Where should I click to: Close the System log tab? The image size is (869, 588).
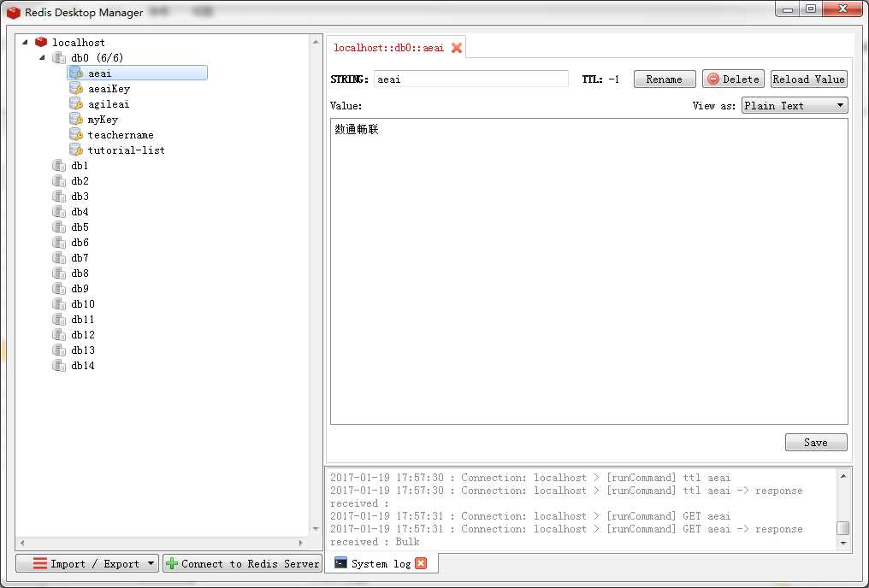421,563
